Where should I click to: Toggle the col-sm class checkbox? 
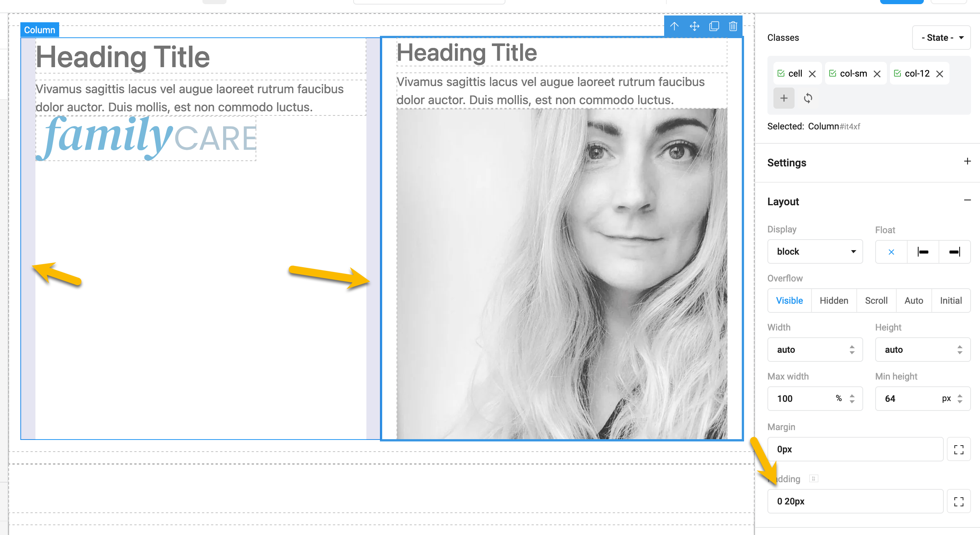pyautogui.click(x=832, y=74)
